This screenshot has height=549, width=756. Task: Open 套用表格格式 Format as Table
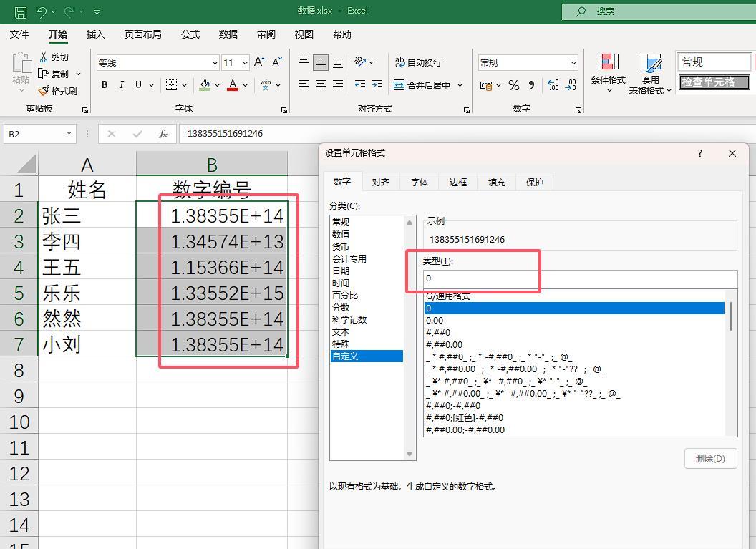tap(650, 74)
